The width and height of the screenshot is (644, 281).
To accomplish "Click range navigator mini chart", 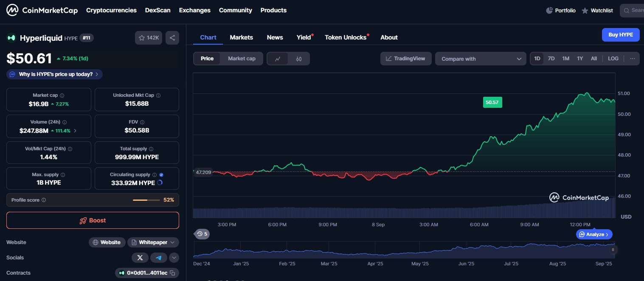I will [x=403, y=250].
